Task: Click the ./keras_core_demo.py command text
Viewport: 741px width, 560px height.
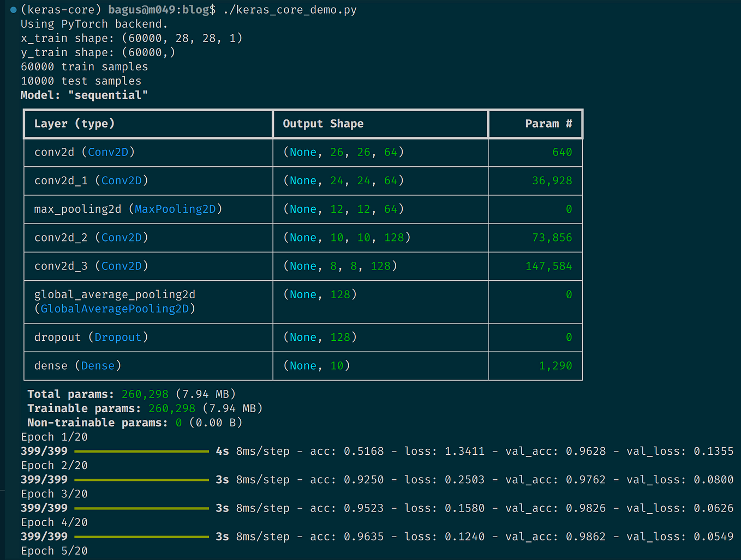Action: click(x=290, y=10)
